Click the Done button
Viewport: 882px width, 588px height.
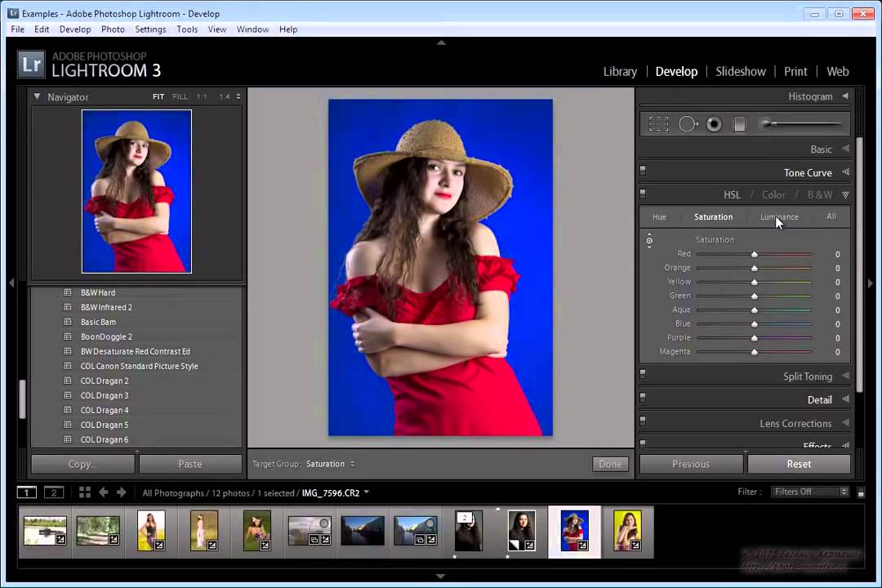610,464
